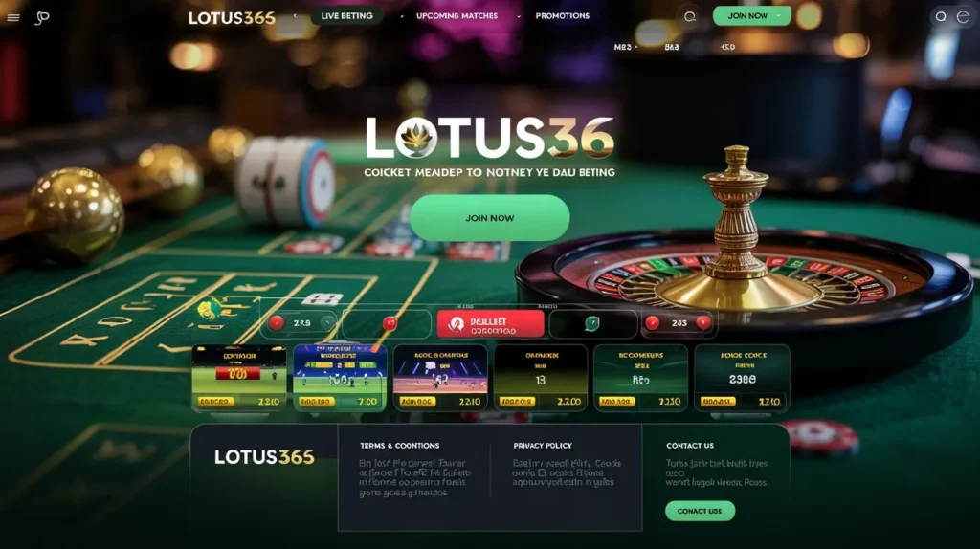
Task: Open the Live Betting tab
Action: point(346,15)
